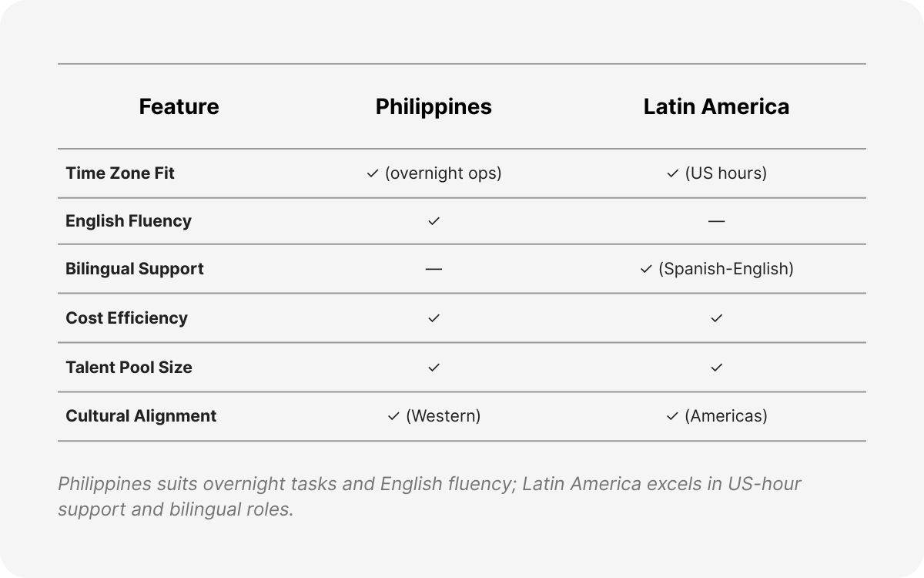Click the "Bilingual Support" row label

point(135,269)
